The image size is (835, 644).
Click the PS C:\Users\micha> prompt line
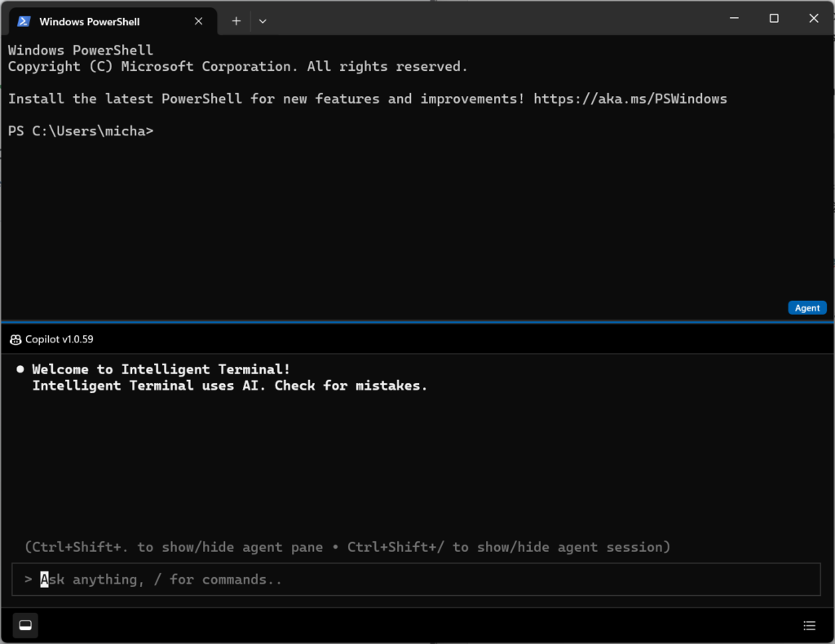point(81,131)
